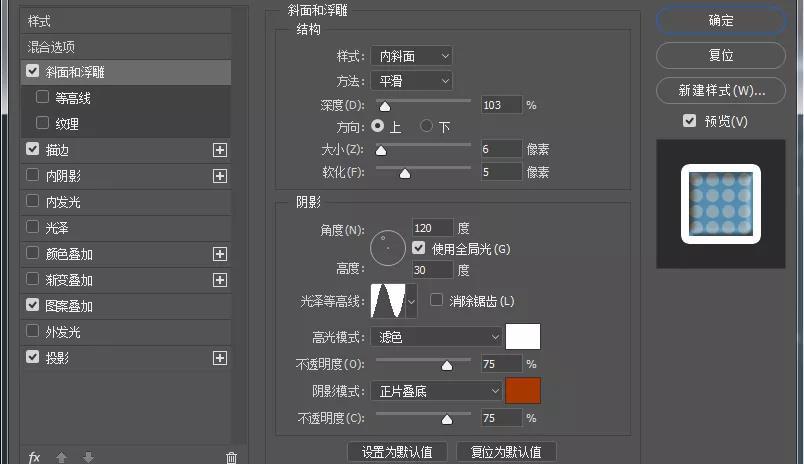
Task: Click highlight opacity 不透明度(O) slider handle
Action: click(x=447, y=365)
